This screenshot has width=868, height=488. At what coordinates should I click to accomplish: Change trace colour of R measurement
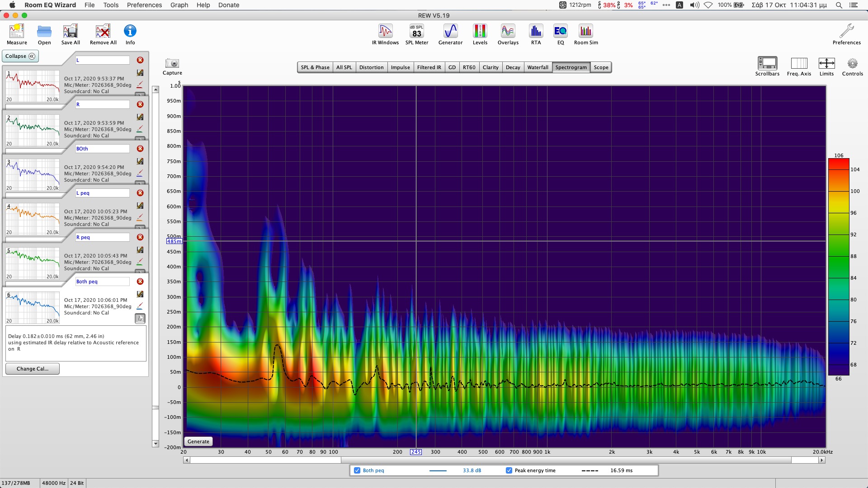(140, 129)
